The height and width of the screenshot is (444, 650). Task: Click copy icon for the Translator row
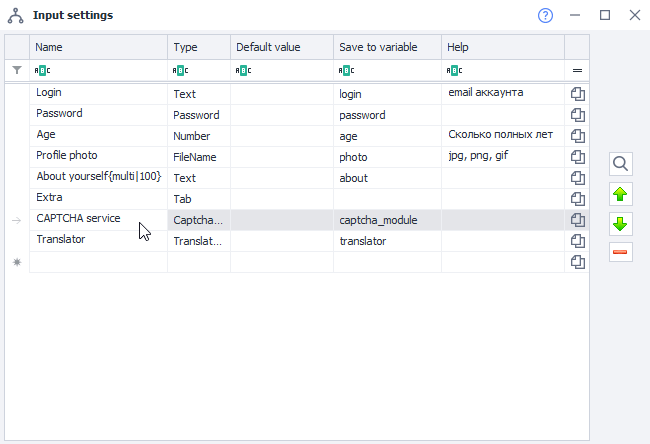click(577, 241)
